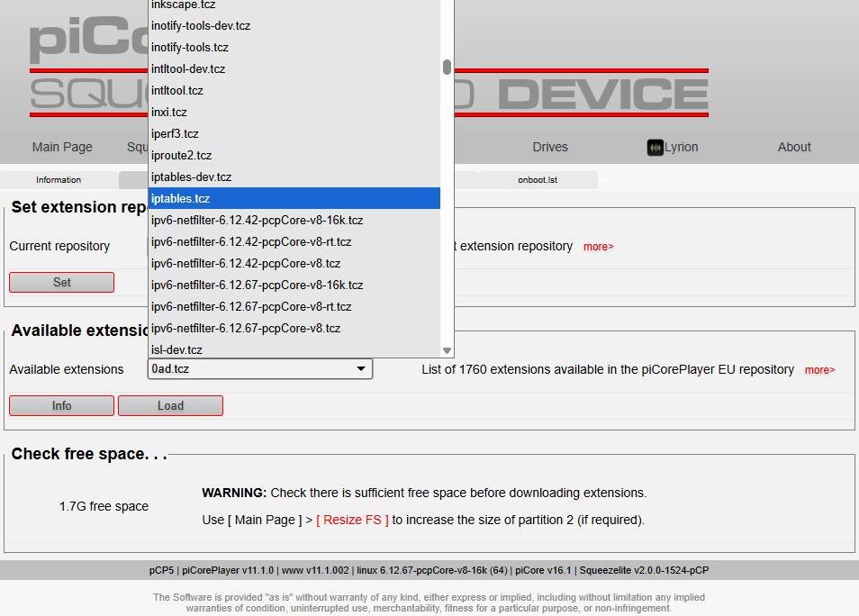Click the Current repository label
This screenshot has height=616, width=859.
pos(59,246)
